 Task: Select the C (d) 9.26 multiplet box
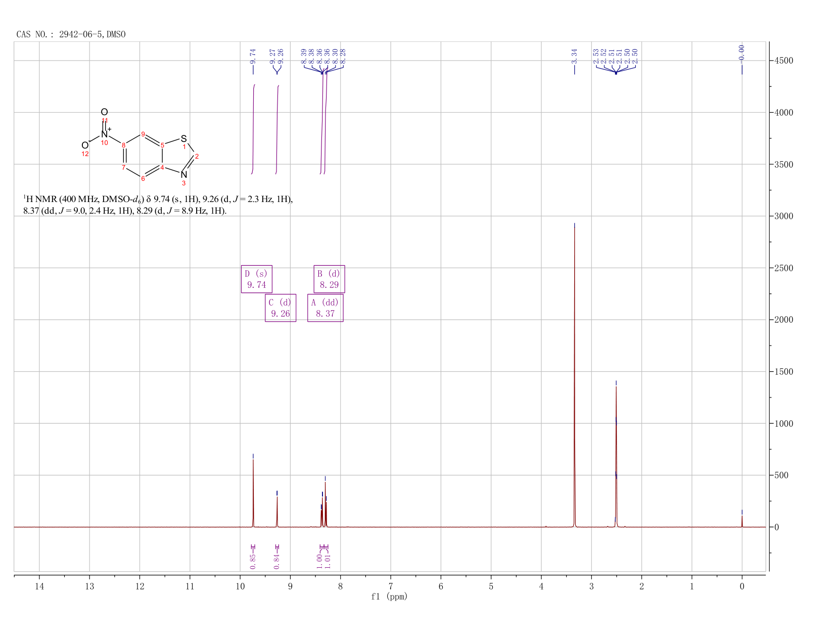click(x=281, y=308)
